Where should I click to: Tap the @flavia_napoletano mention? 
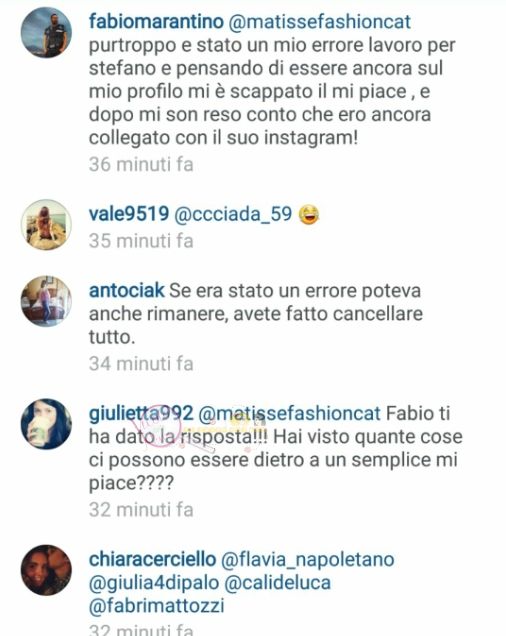click(308, 560)
